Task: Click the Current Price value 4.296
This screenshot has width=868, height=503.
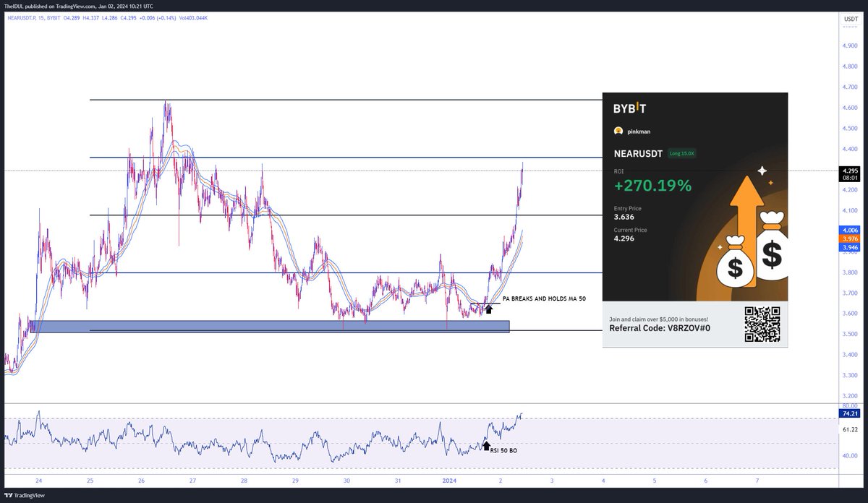Action: coord(624,238)
